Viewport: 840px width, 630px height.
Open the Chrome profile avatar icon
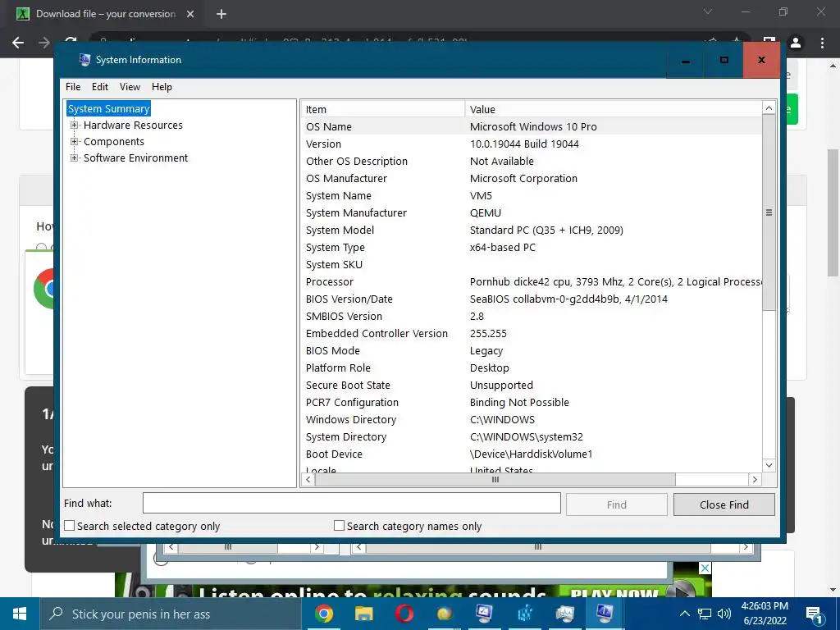point(796,43)
